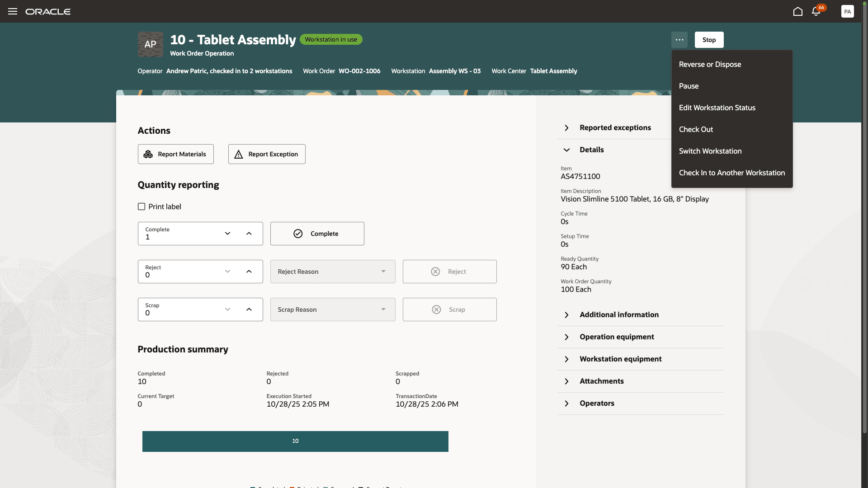Open the PA user profile avatar
868x488 pixels.
pyautogui.click(x=847, y=11)
